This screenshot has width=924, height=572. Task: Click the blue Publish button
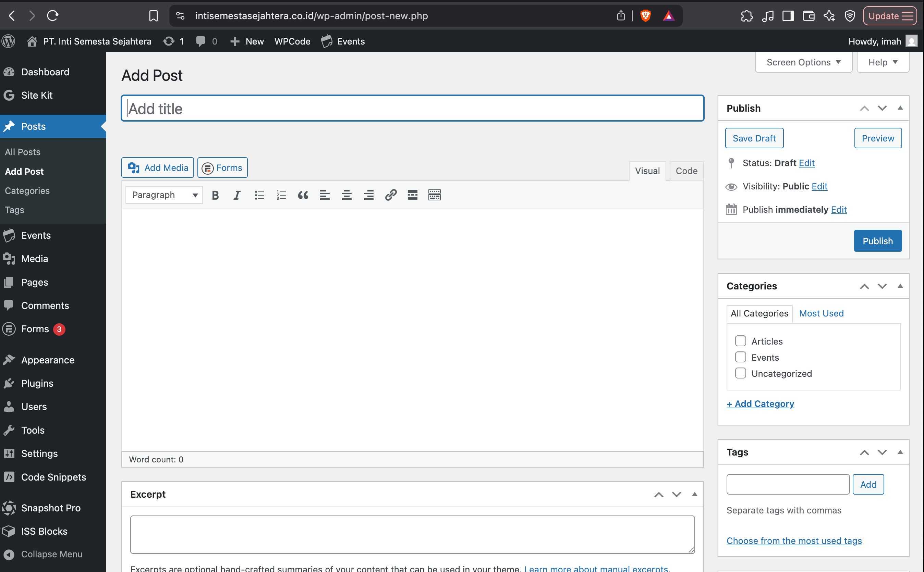(877, 241)
